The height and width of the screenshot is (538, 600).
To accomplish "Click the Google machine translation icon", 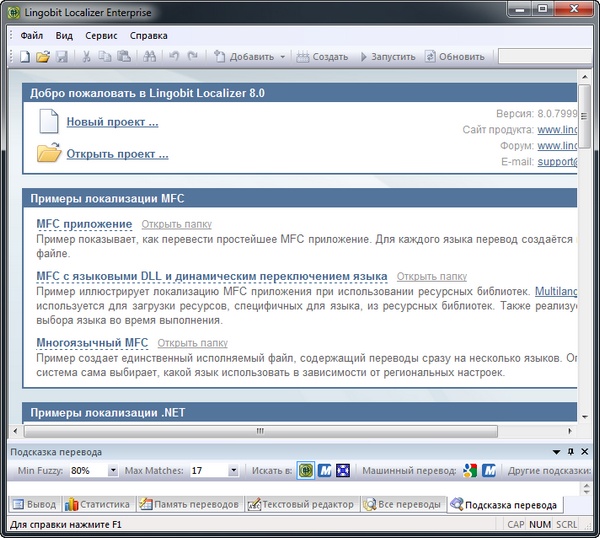I will pos(470,471).
